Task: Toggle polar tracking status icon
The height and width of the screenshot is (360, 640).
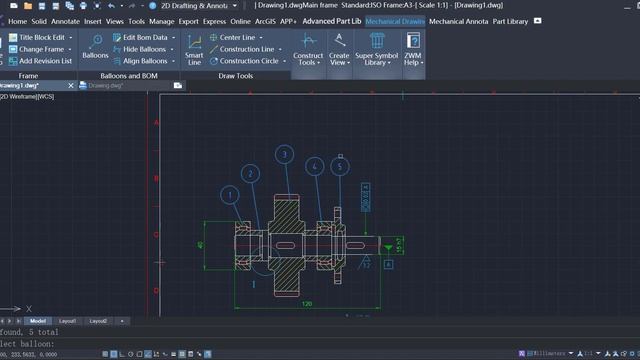Action: click(131, 354)
